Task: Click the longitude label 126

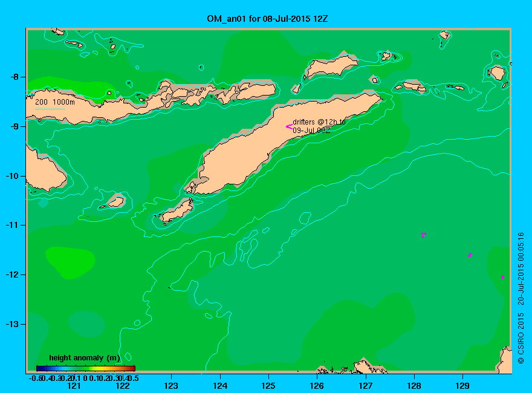Action: click(317, 386)
